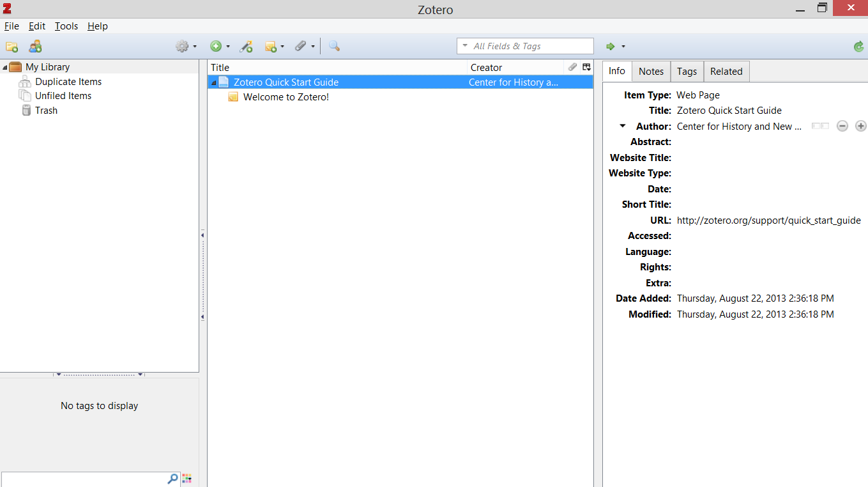Click the tag selector color menu icon
This screenshot has height=487, width=868.
(x=187, y=479)
